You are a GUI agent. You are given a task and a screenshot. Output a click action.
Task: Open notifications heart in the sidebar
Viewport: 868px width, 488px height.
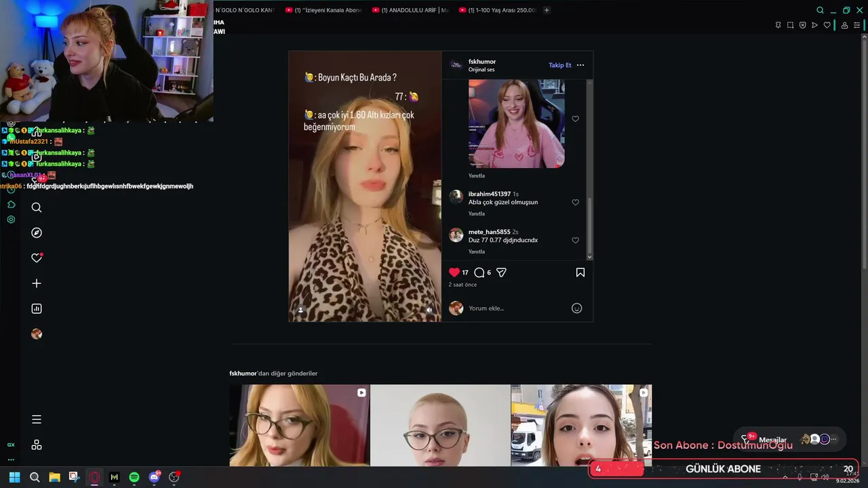(37, 258)
